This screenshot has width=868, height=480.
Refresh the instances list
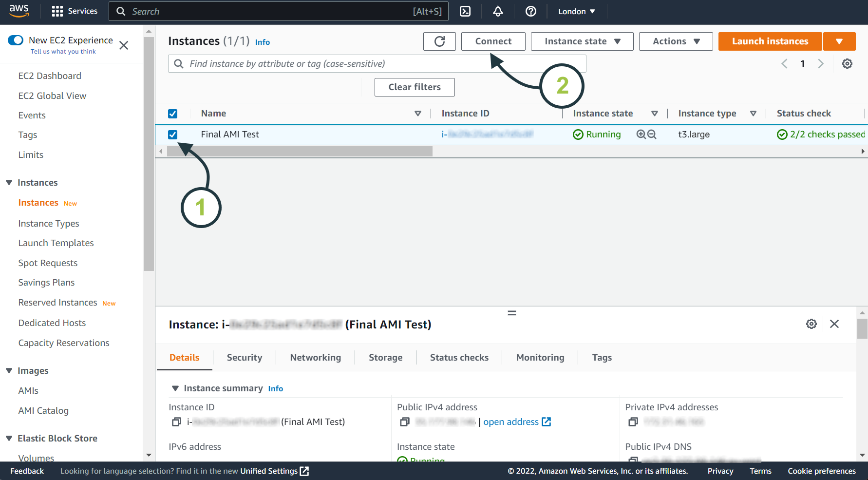(439, 41)
